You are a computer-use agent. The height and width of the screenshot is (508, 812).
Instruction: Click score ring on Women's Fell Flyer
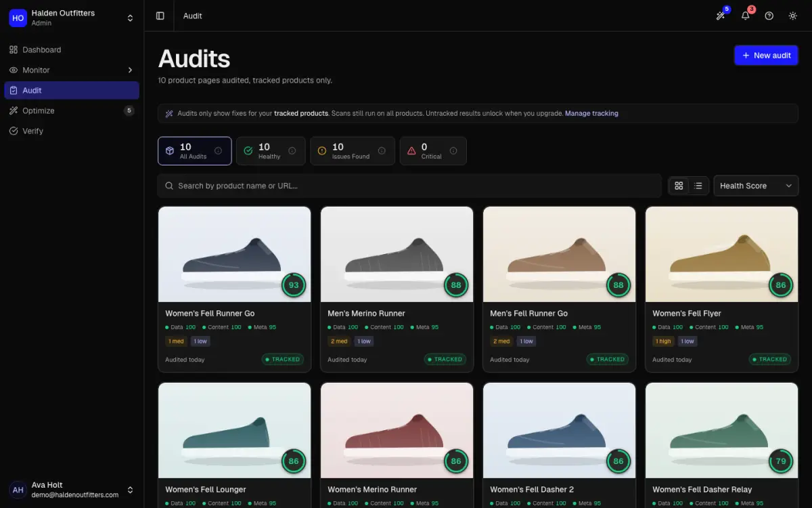(x=781, y=285)
